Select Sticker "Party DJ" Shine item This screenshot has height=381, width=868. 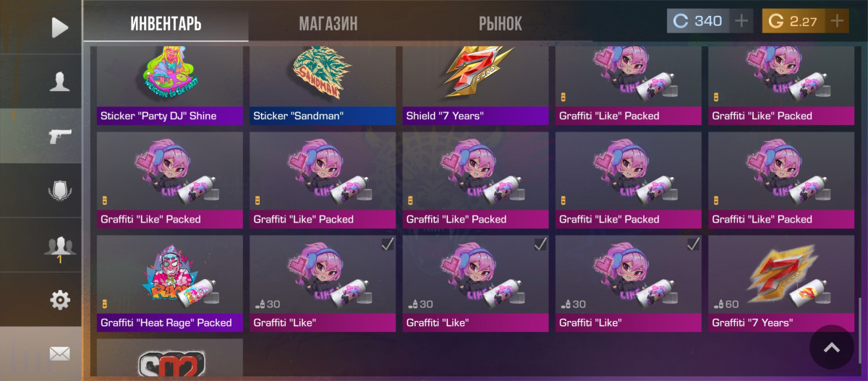[x=170, y=85]
